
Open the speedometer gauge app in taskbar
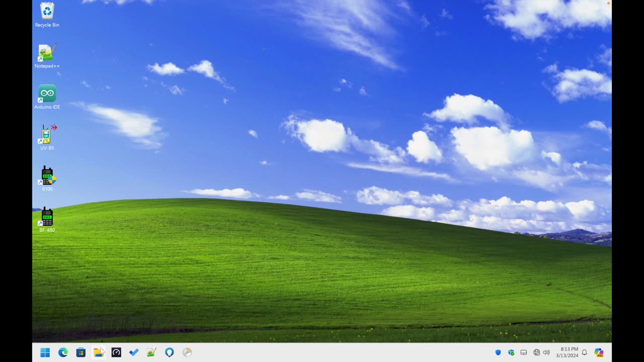click(116, 352)
